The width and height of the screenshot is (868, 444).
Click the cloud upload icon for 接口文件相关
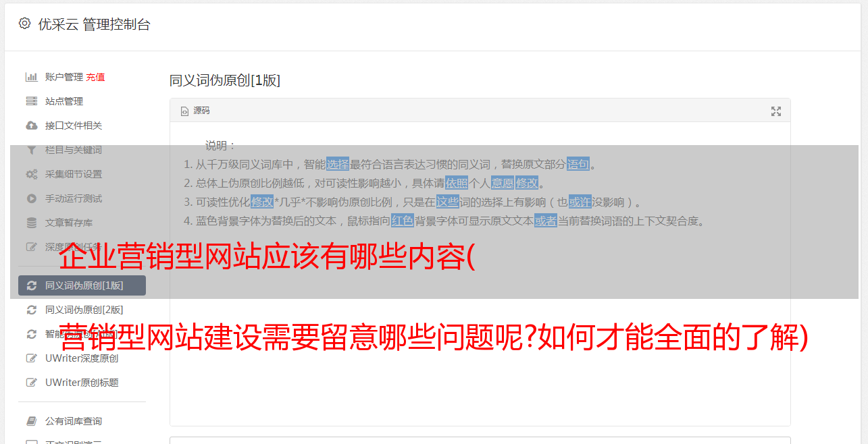pyautogui.click(x=31, y=126)
